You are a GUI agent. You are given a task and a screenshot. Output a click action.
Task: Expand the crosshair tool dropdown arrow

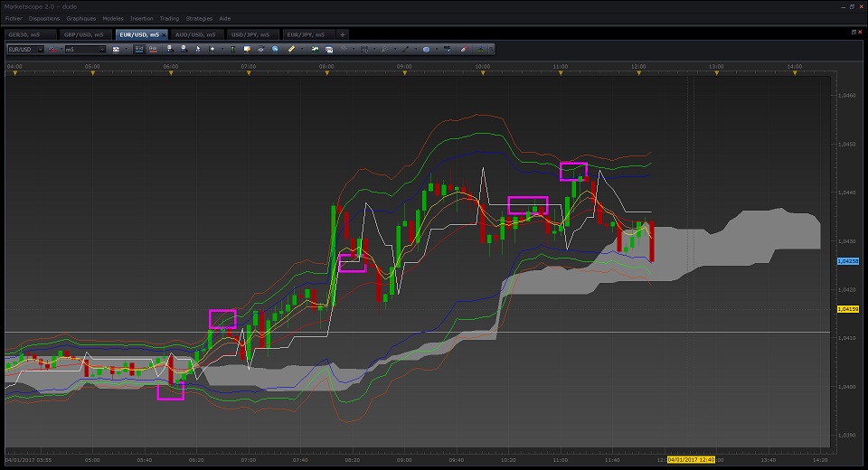click(222, 50)
